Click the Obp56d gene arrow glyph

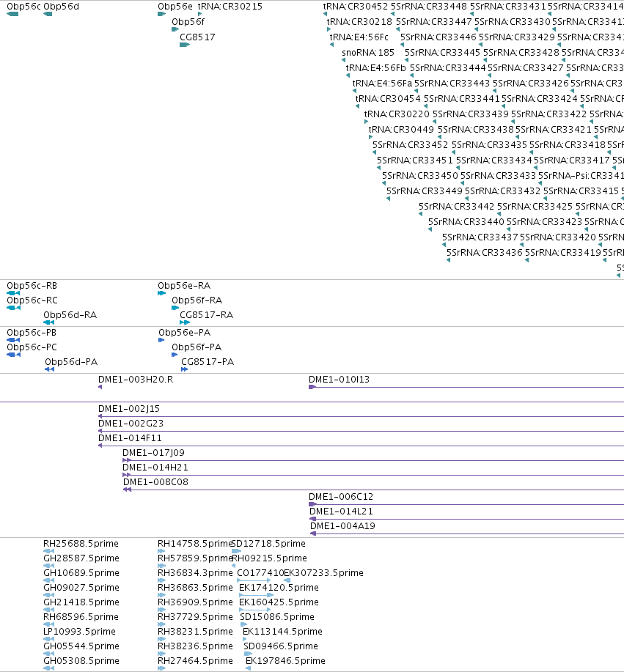point(48,14)
